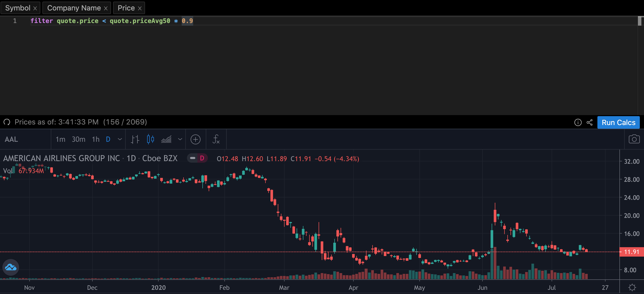Switch chart interval to 30m
Viewport: 644px width, 294px height.
tap(79, 139)
